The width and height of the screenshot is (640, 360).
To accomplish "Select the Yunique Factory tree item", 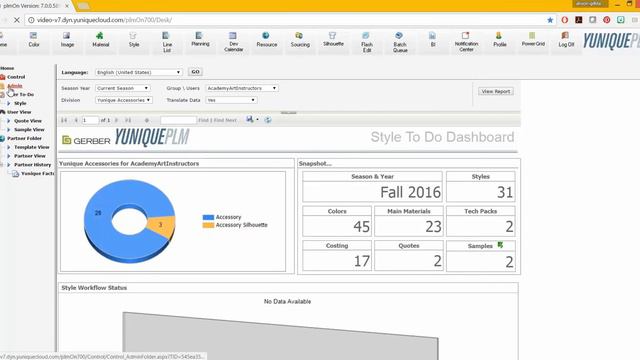I will click(x=37, y=173).
